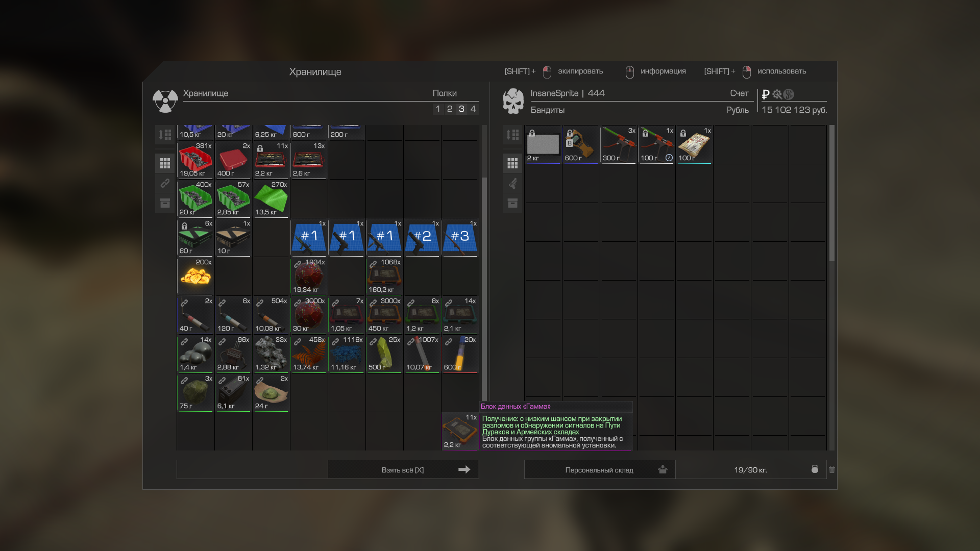Select data block 1068x 160,2 кг
This screenshot has height=551, width=980.
click(384, 276)
